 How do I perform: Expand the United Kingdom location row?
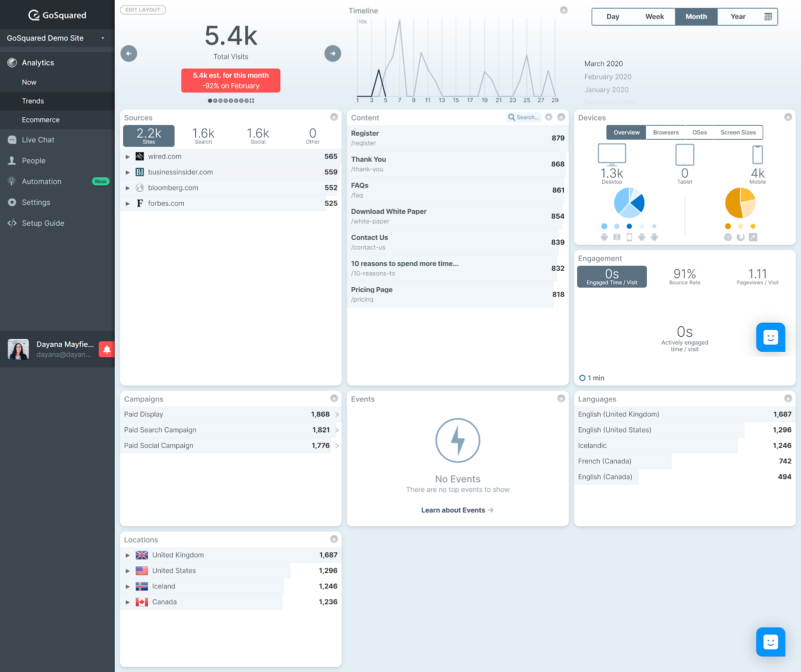click(128, 555)
